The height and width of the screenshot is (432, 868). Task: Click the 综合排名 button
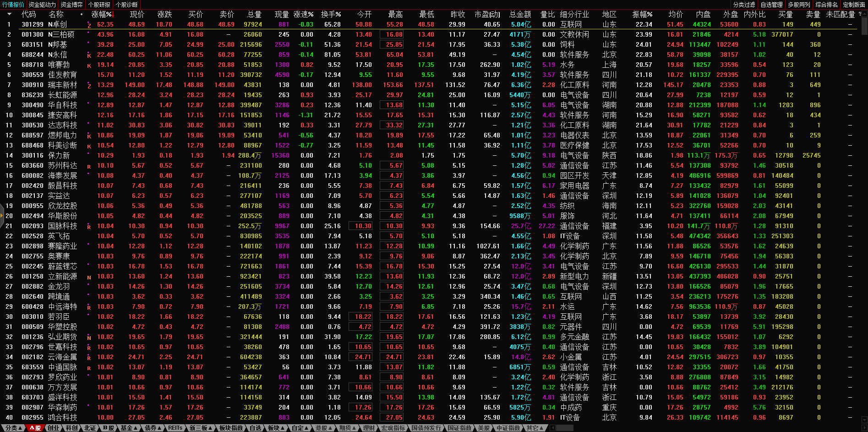click(826, 5)
